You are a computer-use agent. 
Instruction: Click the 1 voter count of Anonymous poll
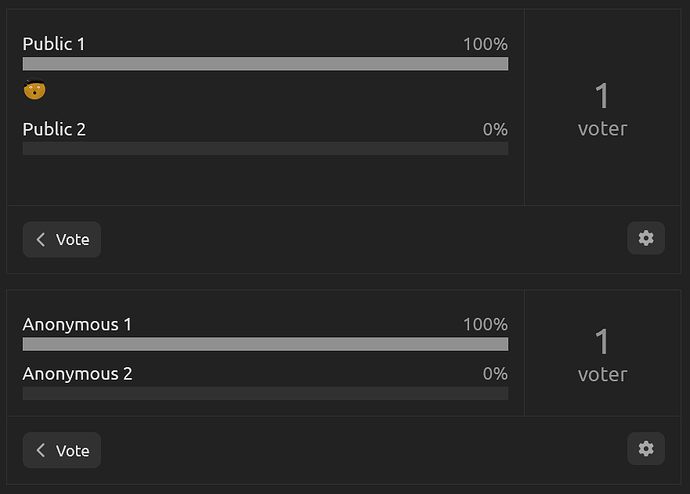point(602,355)
